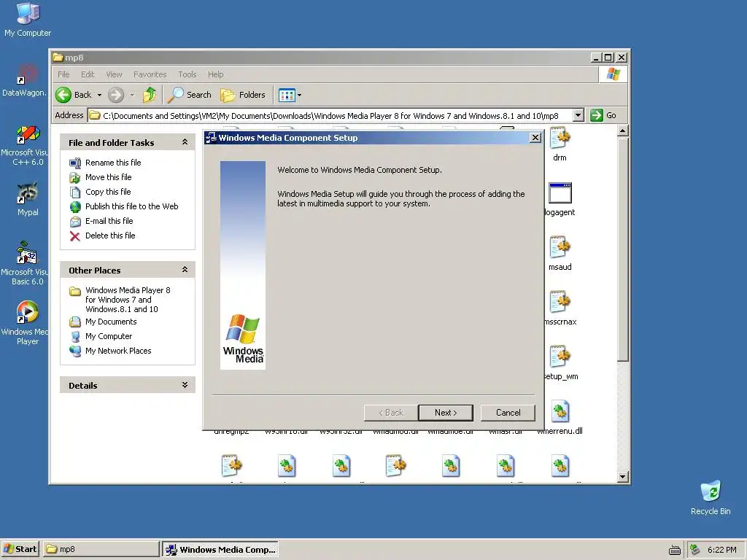Screen dimensions: 747x560
Task: Expand the Details panel
Action: (x=185, y=385)
